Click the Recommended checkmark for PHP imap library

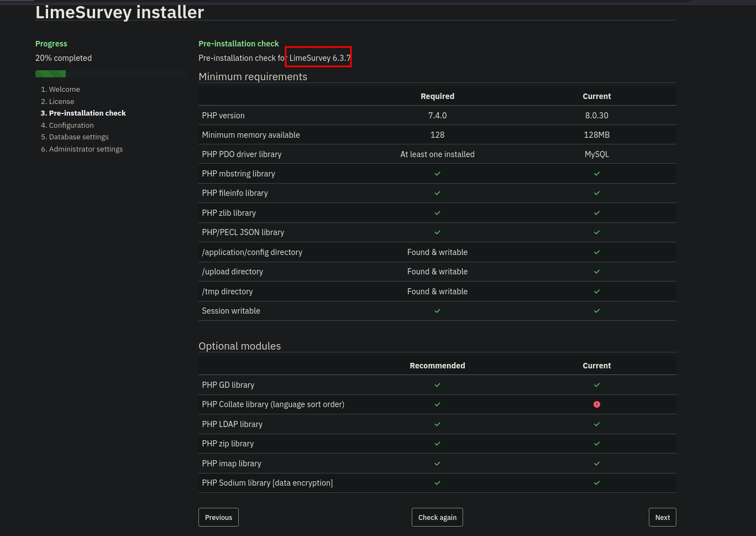(437, 464)
